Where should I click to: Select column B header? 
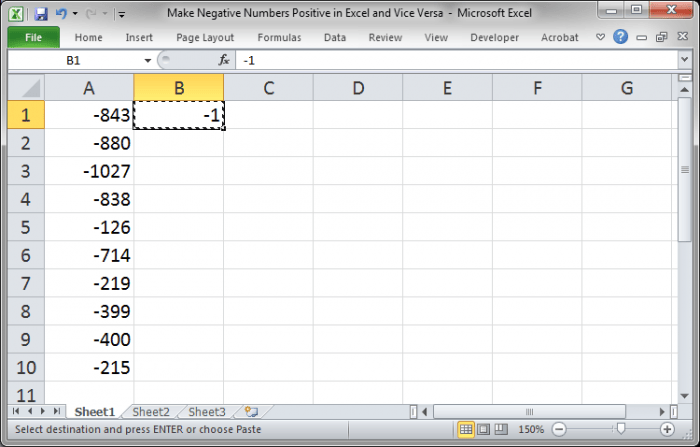(179, 88)
